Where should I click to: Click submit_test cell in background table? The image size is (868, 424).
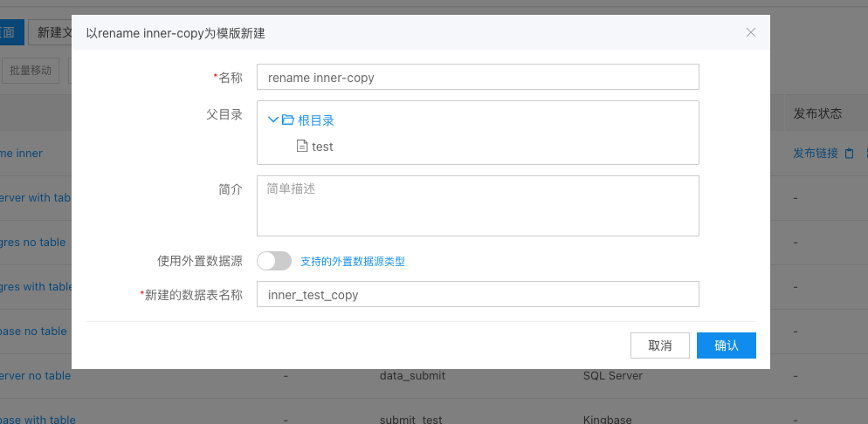(x=410, y=419)
